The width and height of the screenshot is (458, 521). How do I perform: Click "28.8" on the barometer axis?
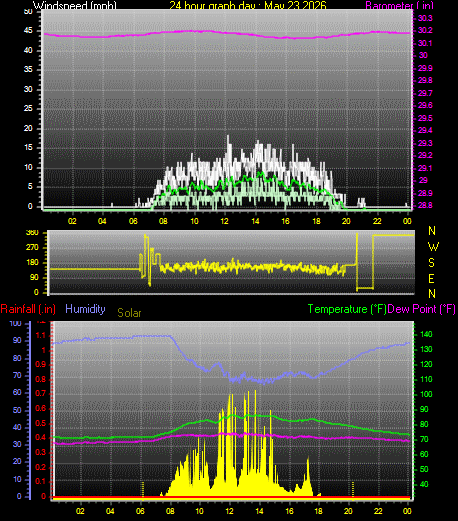pyautogui.click(x=425, y=205)
